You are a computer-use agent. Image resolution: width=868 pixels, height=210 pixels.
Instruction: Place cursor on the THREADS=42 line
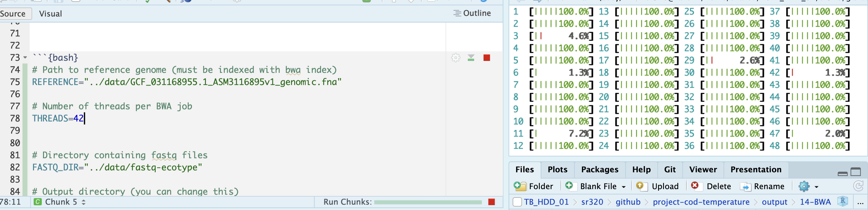click(58, 118)
